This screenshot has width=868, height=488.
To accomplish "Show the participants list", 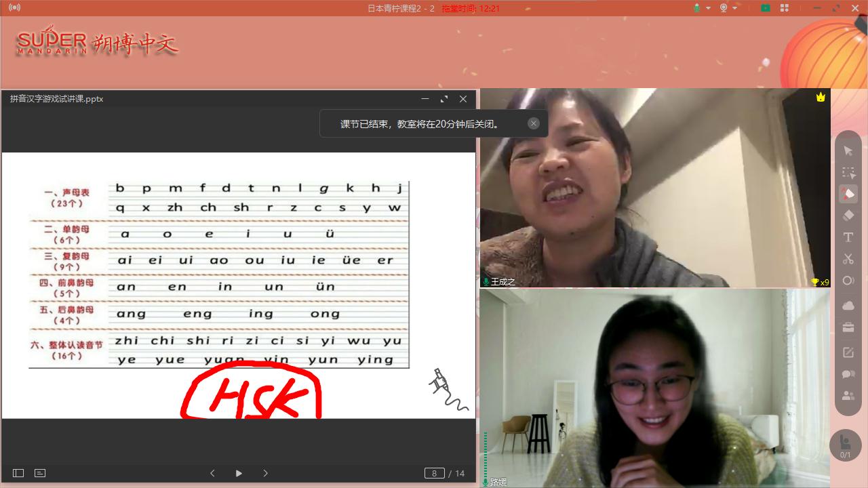I will [x=848, y=396].
